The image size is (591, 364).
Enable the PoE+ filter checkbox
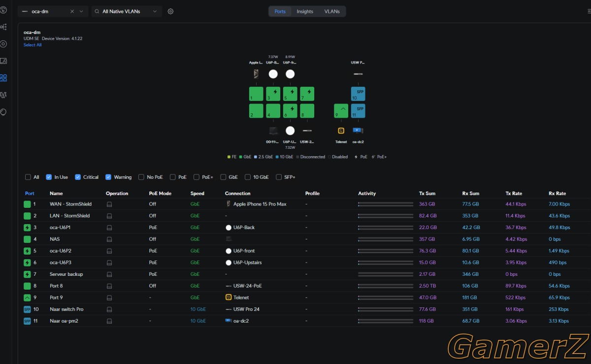pos(197,177)
